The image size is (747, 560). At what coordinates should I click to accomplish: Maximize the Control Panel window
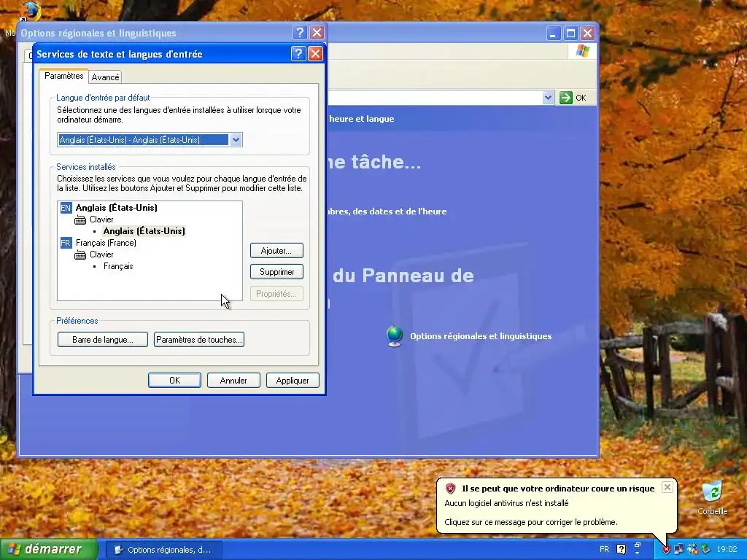point(570,33)
